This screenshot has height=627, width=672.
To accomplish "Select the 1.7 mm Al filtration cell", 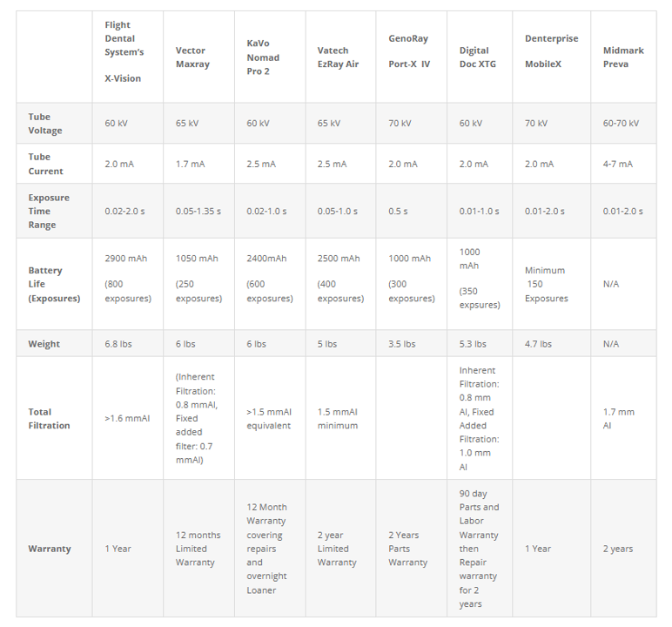I will 623,418.
